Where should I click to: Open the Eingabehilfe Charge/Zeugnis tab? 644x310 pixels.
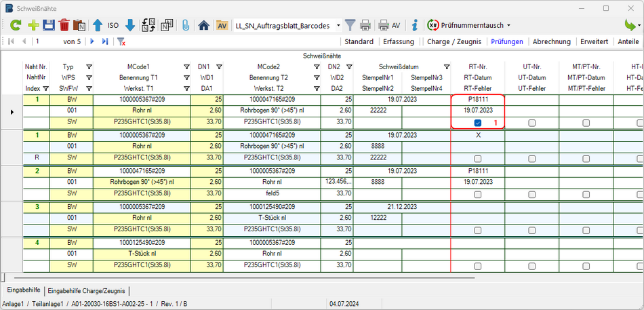(x=85, y=290)
